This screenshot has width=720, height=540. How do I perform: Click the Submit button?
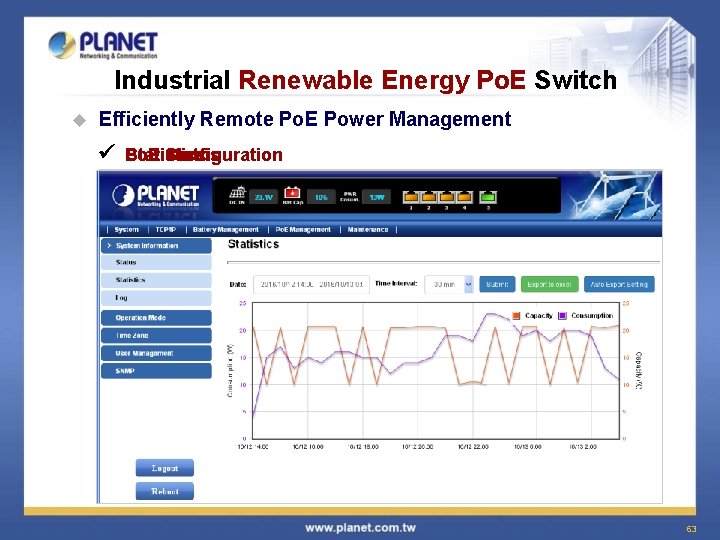tap(497, 284)
